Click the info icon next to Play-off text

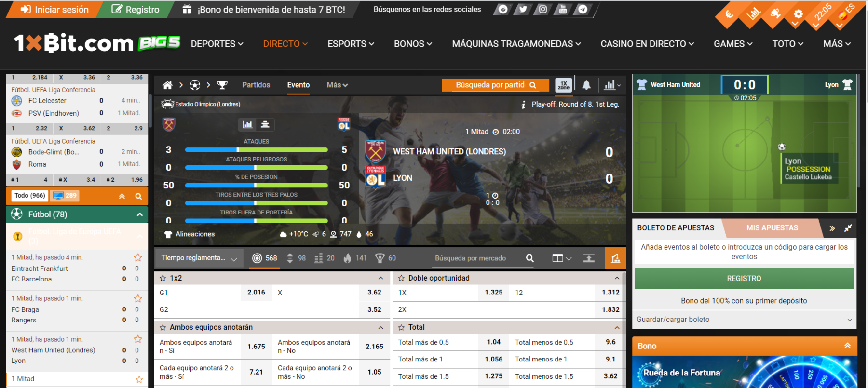click(523, 105)
